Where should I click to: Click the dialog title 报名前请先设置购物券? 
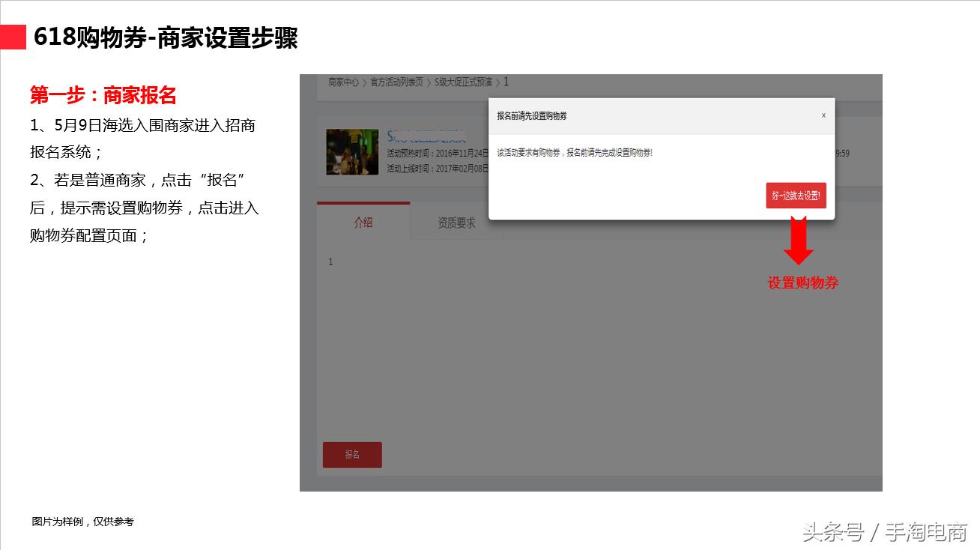532,115
